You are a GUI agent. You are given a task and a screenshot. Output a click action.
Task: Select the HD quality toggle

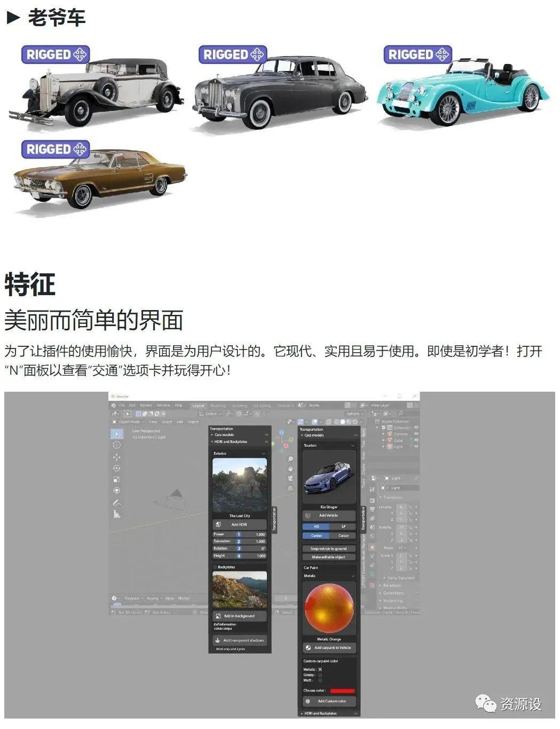(316, 526)
